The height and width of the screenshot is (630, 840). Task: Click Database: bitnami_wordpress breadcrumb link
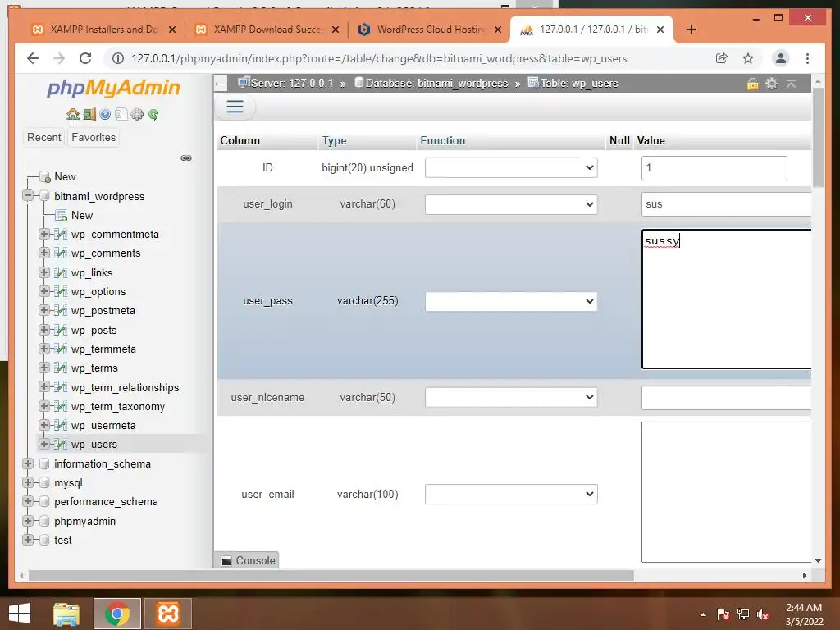pyautogui.click(x=436, y=84)
